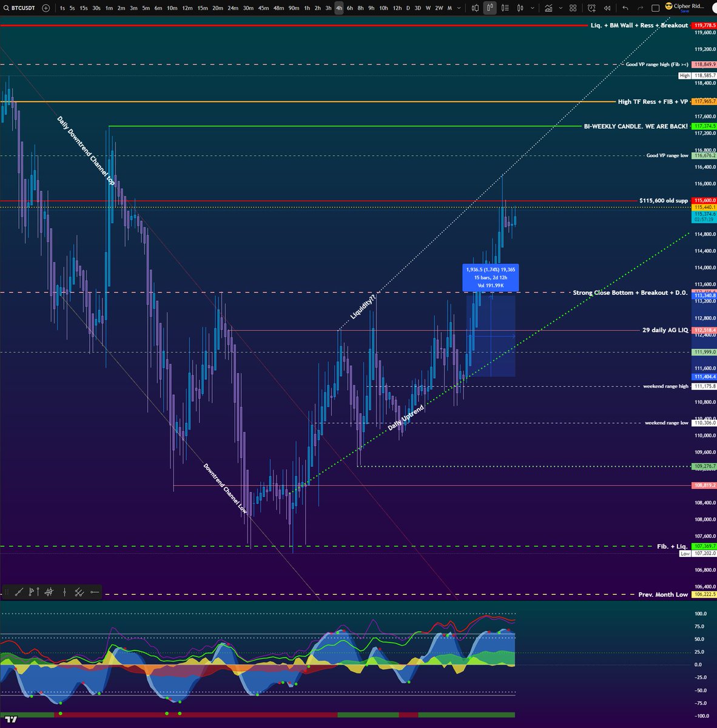
Task: Open the Weekly (W) timeframe
Action: [428, 8]
